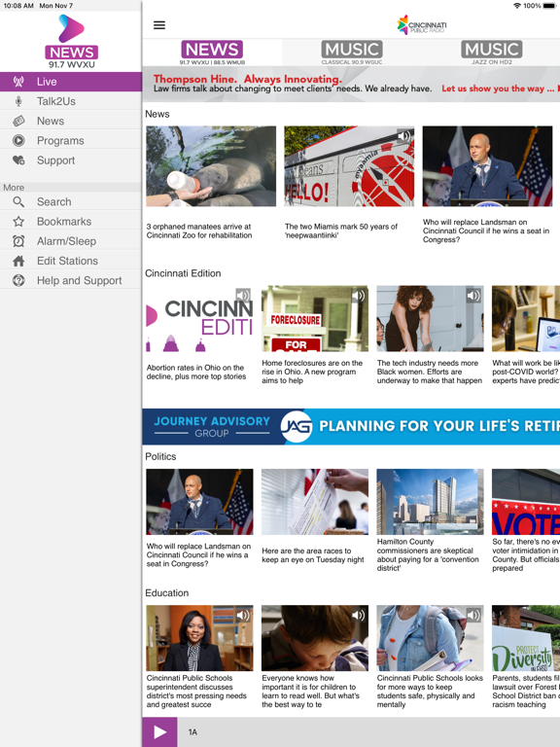Open ballot paper thumbnail
Viewport: 560px width, 747px height.
(x=315, y=502)
